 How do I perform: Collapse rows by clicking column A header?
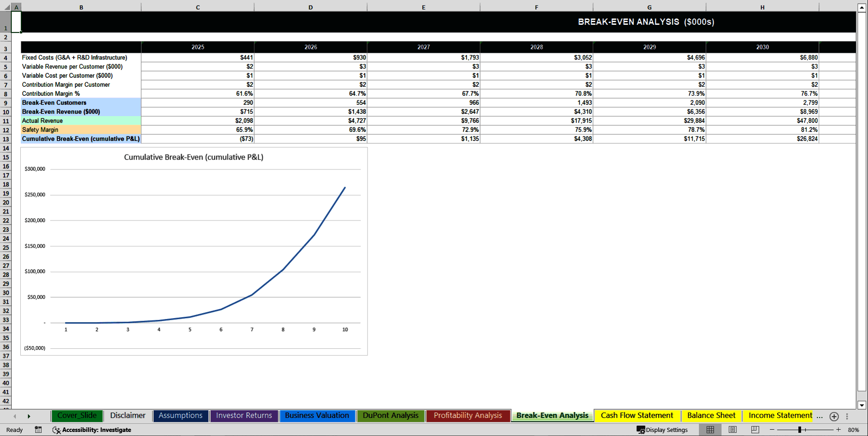(16, 7)
